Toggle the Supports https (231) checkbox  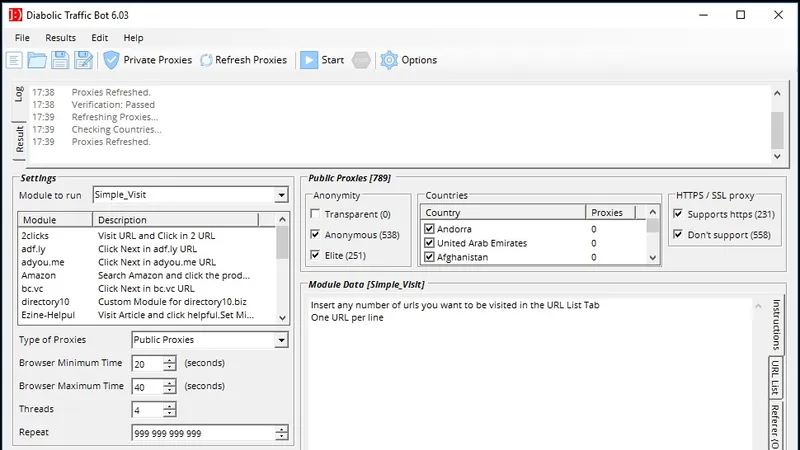click(x=678, y=214)
